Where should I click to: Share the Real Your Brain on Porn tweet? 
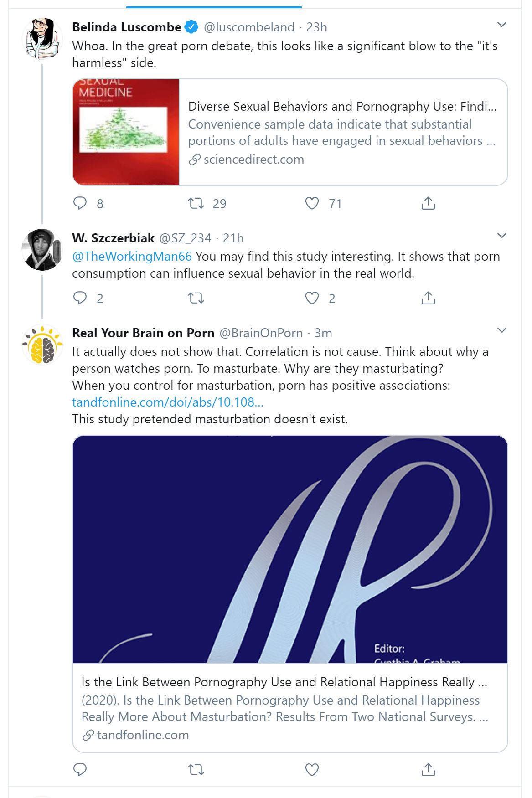[x=428, y=770]
